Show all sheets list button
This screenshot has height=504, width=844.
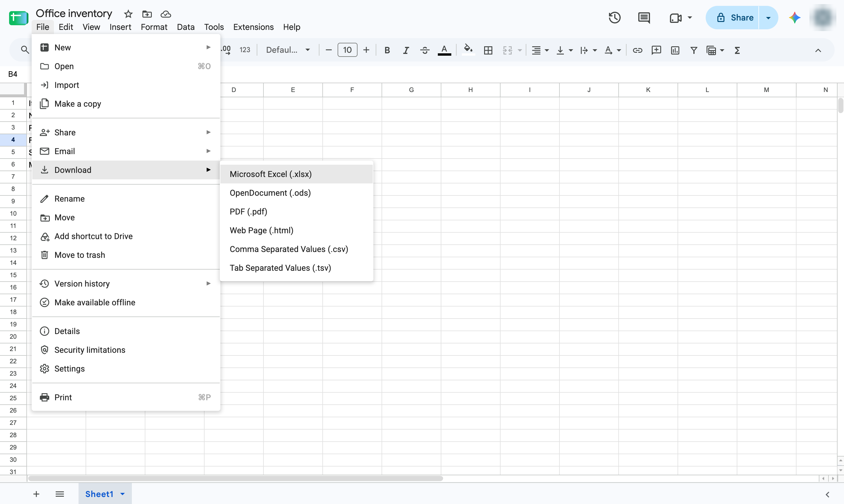(60, 494)
